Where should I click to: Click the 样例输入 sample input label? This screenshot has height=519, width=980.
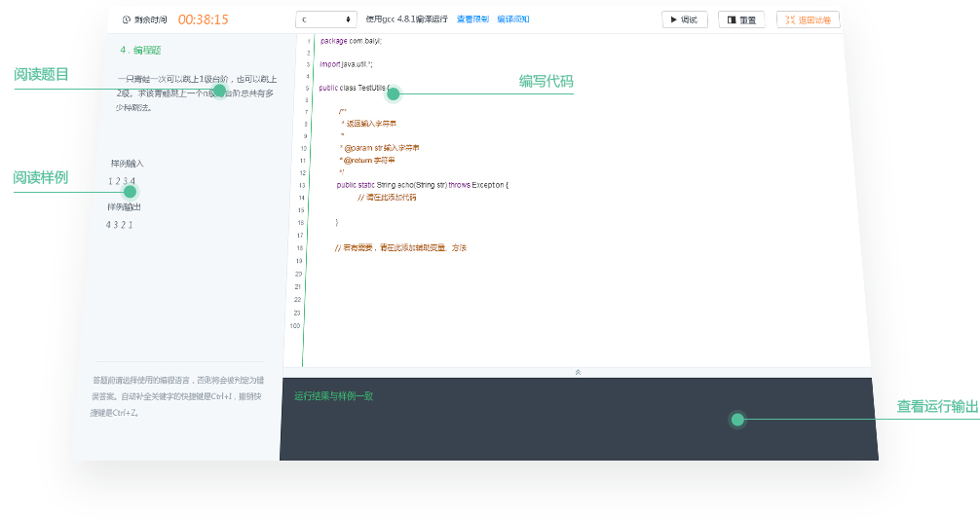127,164
